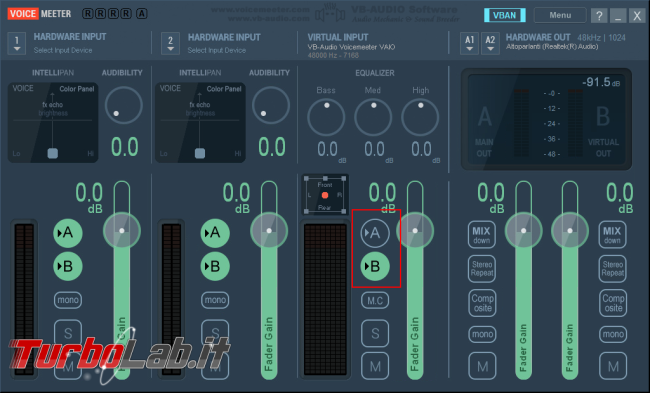
Task: Toggle MIX down on bus A
Action: click(482, 235)
